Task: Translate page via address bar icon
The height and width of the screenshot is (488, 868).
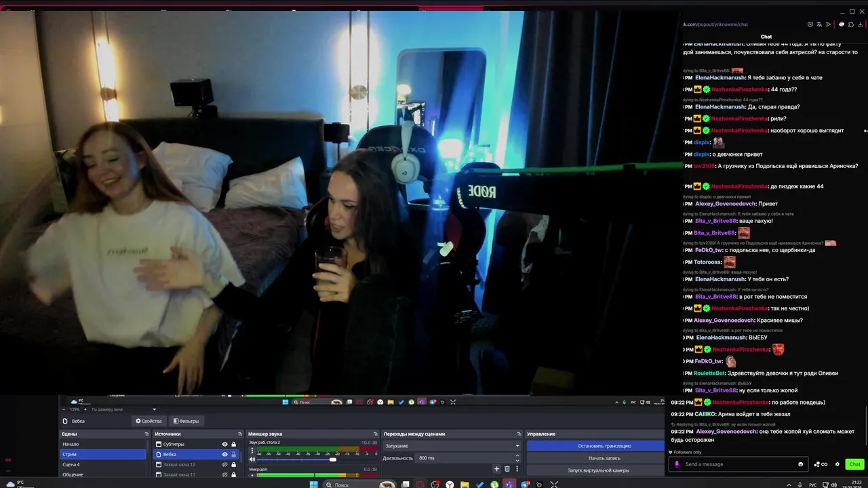Action: (819, 24)
